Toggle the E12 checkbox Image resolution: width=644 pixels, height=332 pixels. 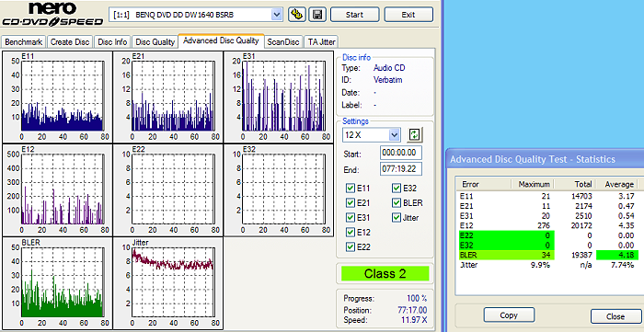pyautogui.click(x=351, y=233)
